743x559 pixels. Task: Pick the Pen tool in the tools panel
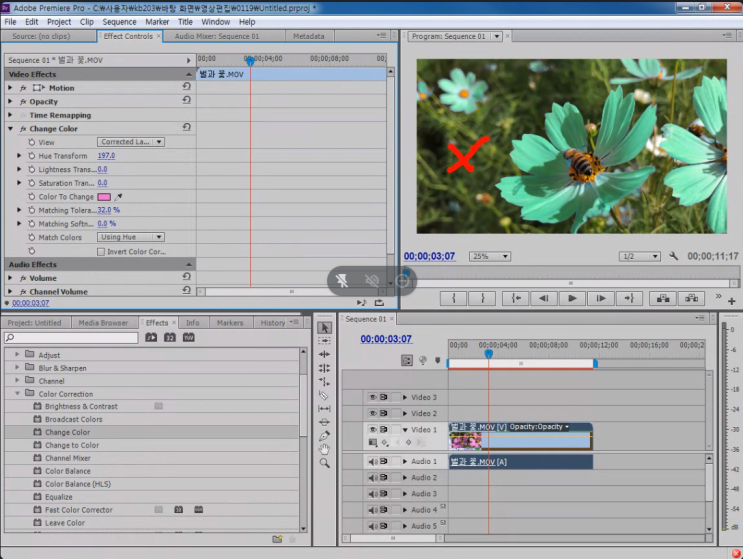tap(325, 436)
